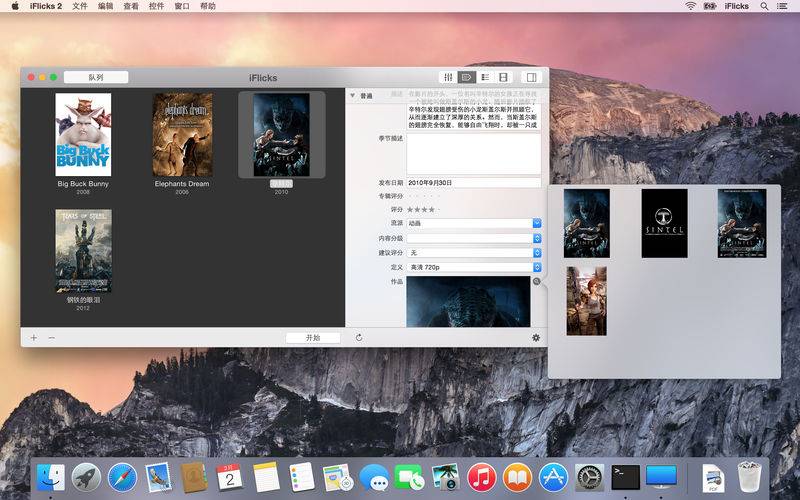Open the 内容分级 dropdown
Image resolution: width=800 pixels, height=500 pixels.
click(x=473, y=238)
